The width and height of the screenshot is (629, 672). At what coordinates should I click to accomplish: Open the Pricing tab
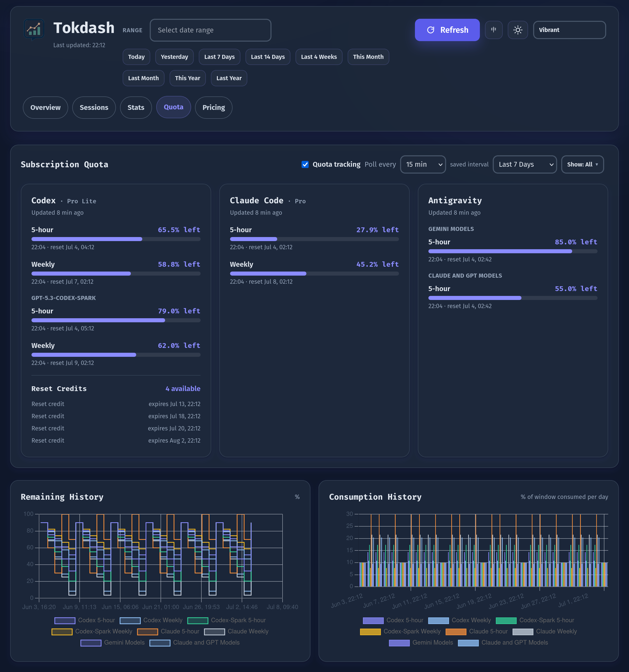click(214, 108)
